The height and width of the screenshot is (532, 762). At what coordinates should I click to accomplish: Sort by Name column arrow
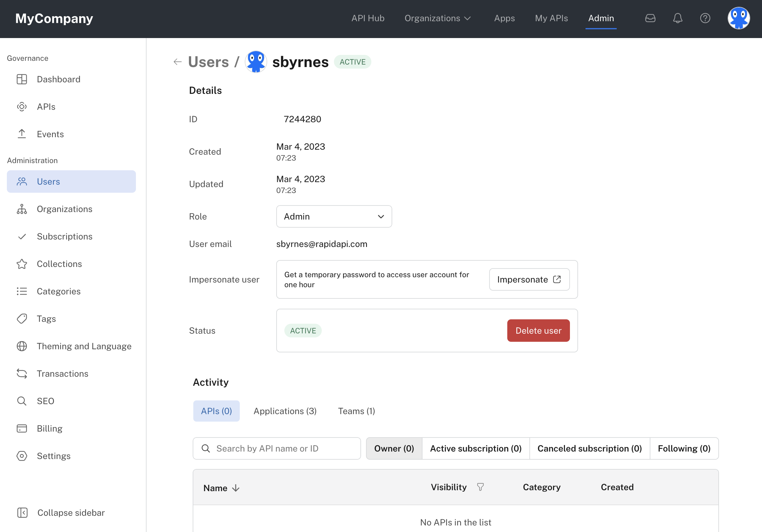236,488
